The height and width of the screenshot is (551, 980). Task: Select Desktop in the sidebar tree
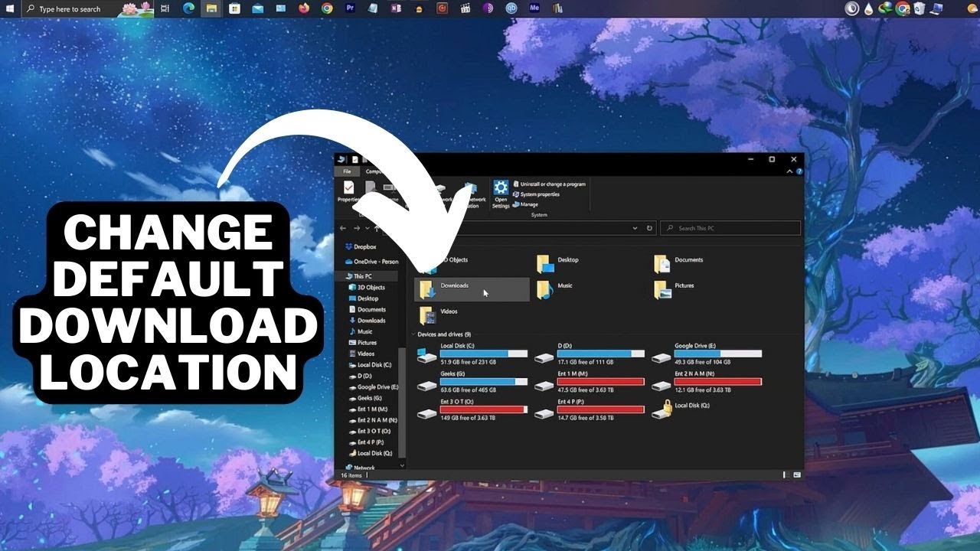[363, 298]
